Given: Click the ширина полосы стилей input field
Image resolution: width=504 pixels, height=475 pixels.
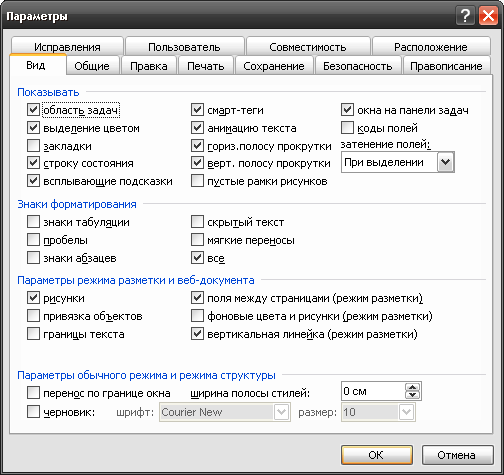Looking at the screenshot, I should (x=373, y=391).
